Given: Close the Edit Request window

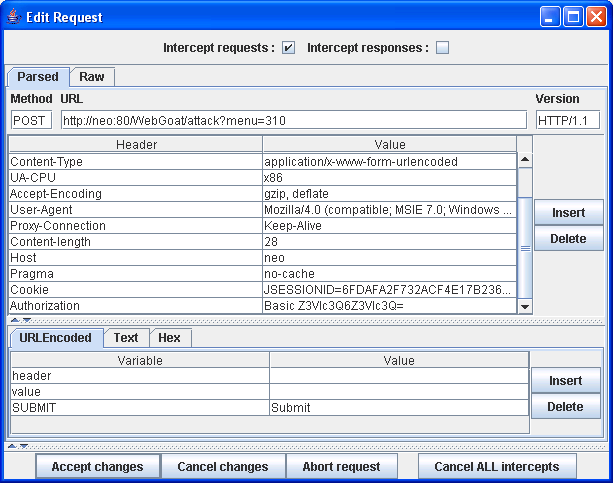Looking at the screenshot, I should pos(596,17).
